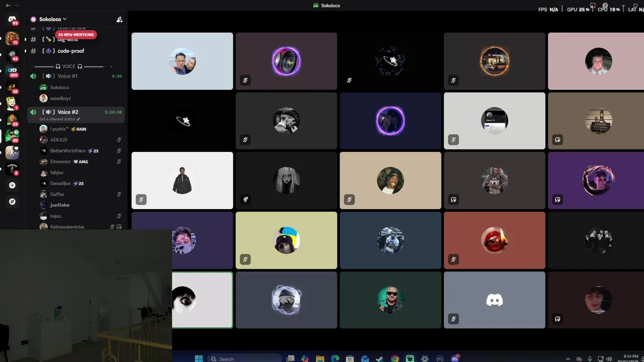This screenshot has width=644, height=362.
Task: Click muted mic icon on black jacket tile
Action: [141, 200]
